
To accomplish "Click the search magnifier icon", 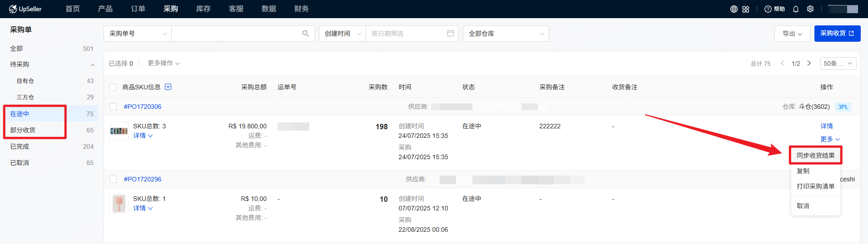I will pos(305,34).
